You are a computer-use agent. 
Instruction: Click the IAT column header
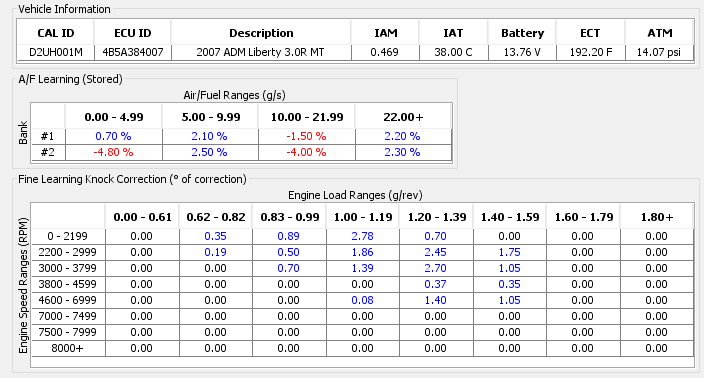[x=453, y=33]
